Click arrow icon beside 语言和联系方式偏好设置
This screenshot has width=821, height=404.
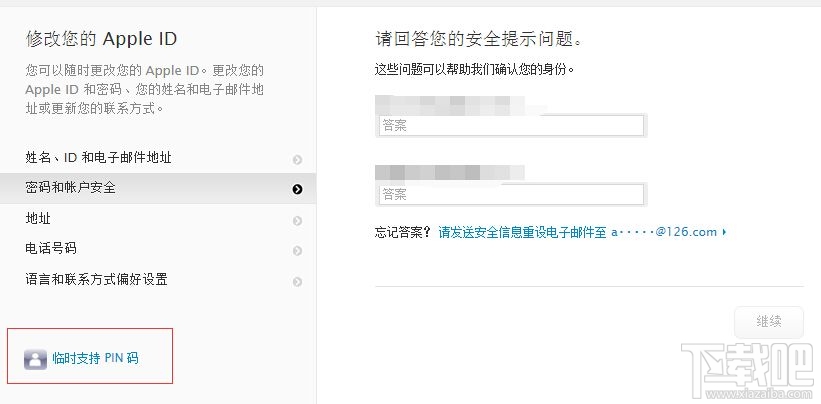[297, 282]
